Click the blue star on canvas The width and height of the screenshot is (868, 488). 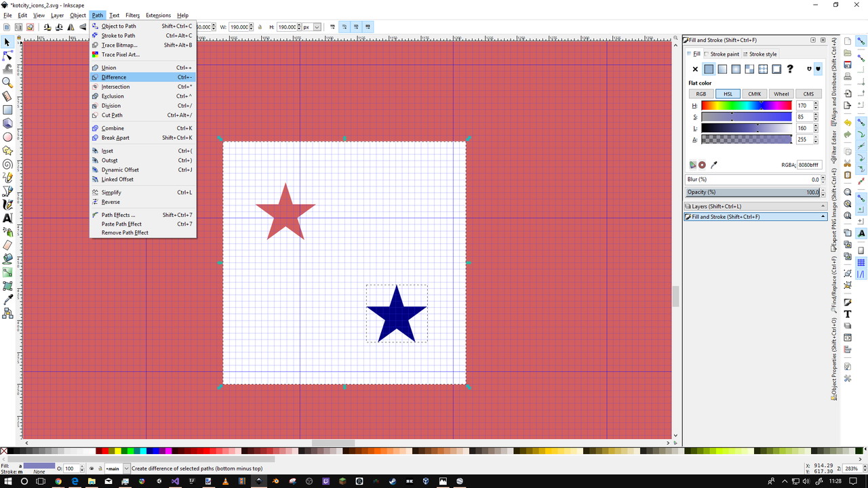[397, 317]
